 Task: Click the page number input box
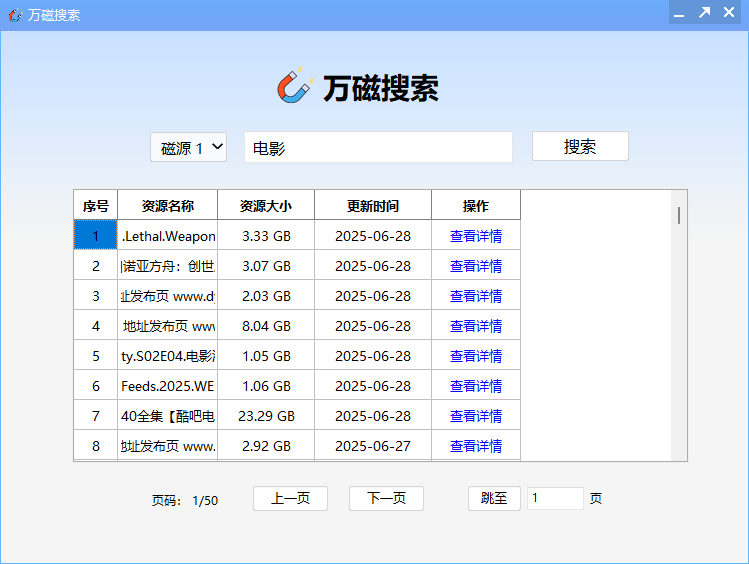tap(555, 499)
